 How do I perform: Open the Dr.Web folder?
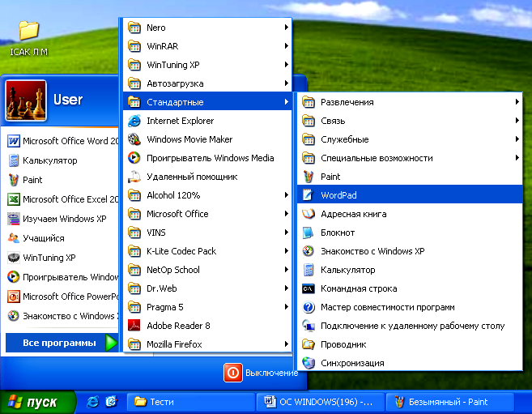click(207, 288)
